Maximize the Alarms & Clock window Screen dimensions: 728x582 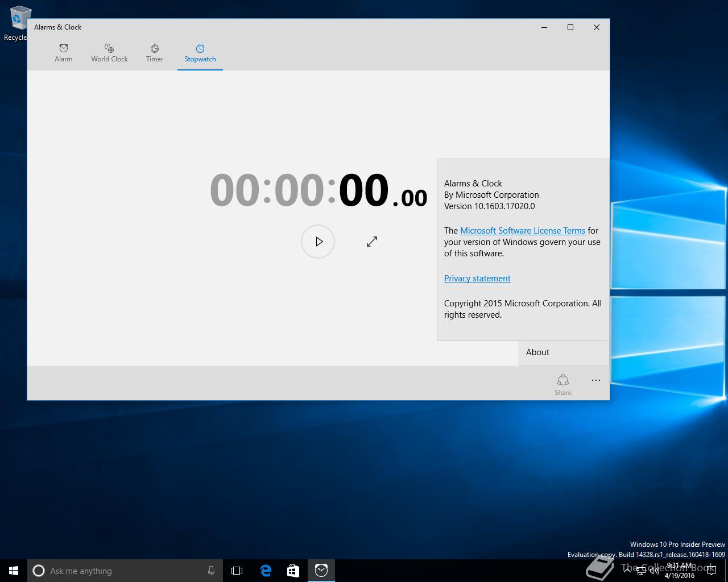pos(570,27)
